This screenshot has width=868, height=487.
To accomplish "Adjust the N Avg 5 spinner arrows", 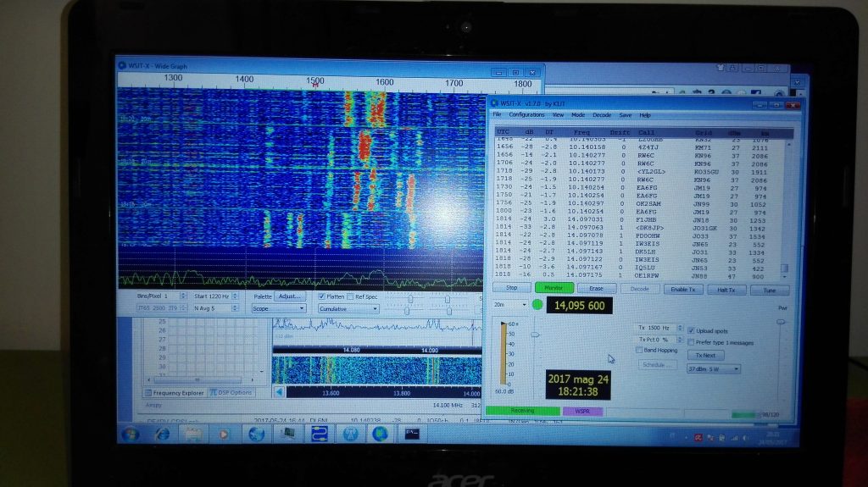I will [x=235, y=308].
